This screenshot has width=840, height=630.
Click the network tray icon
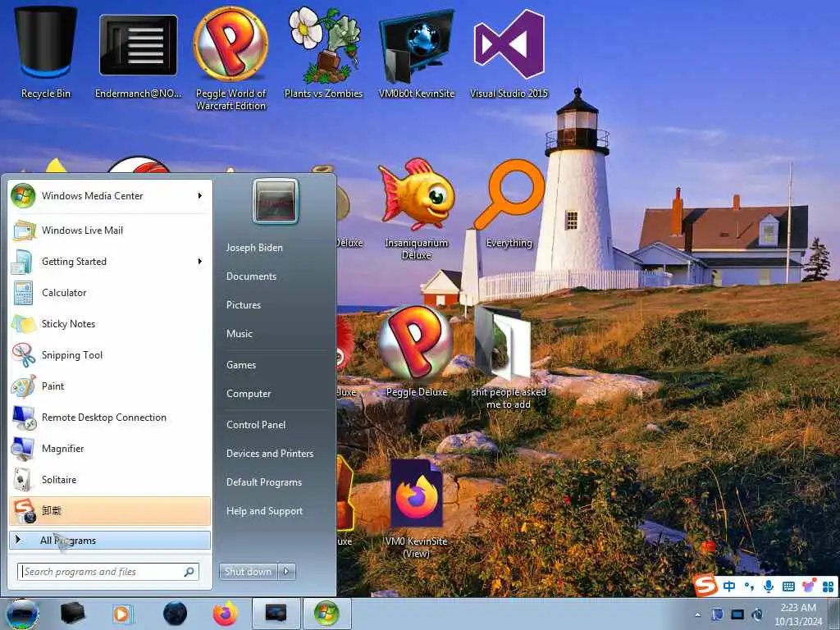(737, 614)
